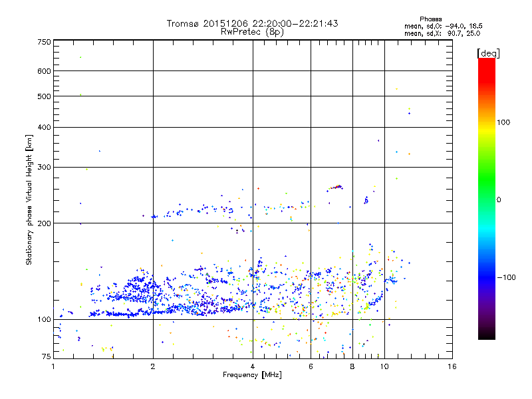Screen dimensions: 532x399
Task: Click the '[deg]' colorbar unit label
Action: 488,53
